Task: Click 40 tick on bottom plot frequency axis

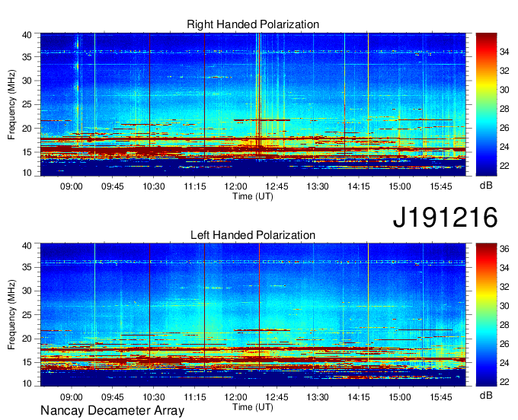Action: [x=27, y=246]
